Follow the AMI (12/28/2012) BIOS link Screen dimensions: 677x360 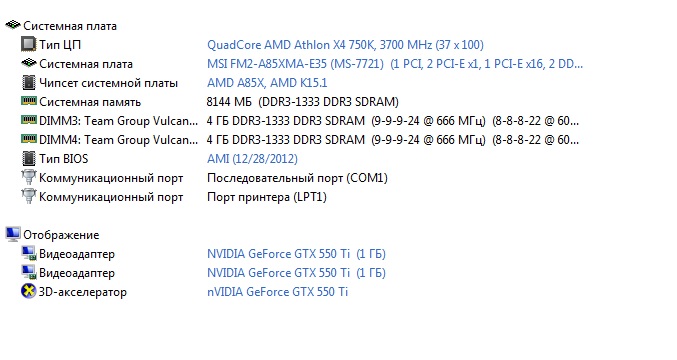pos(252,159)
